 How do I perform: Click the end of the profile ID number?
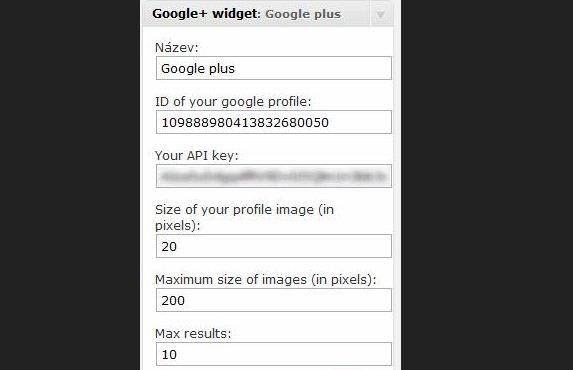pyautogui.click(x=330, y=122)
